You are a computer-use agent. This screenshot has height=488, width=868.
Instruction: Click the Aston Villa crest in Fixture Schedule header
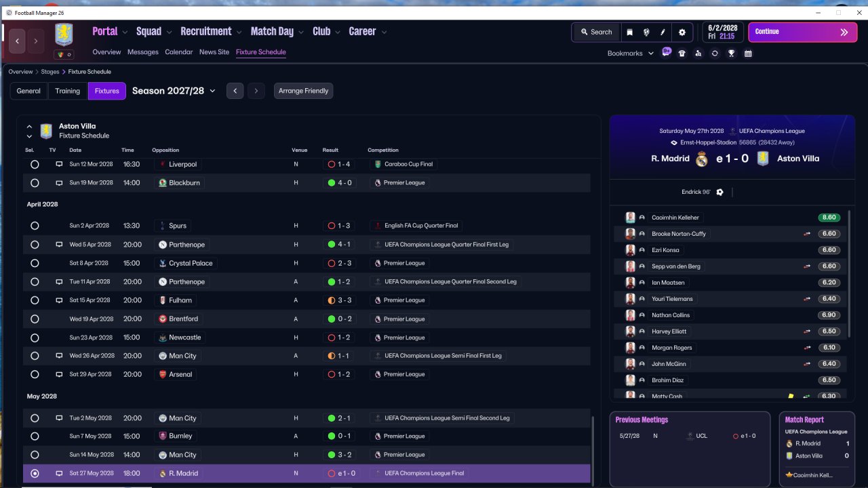tap(46, 130)
